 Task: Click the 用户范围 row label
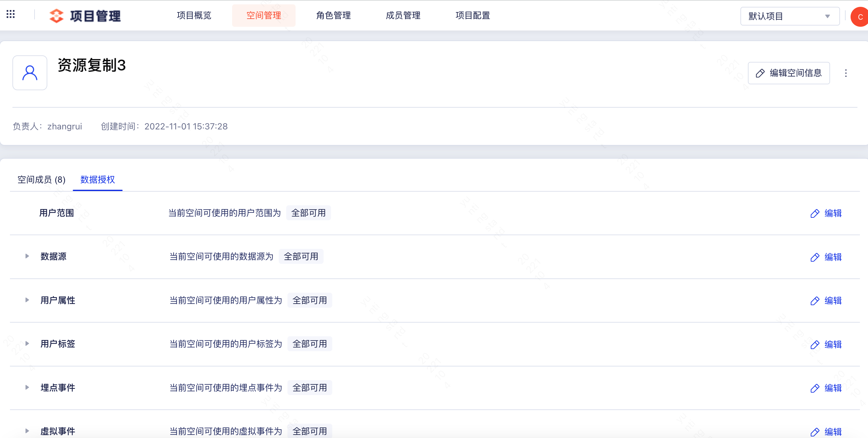[x=57, y=213]
